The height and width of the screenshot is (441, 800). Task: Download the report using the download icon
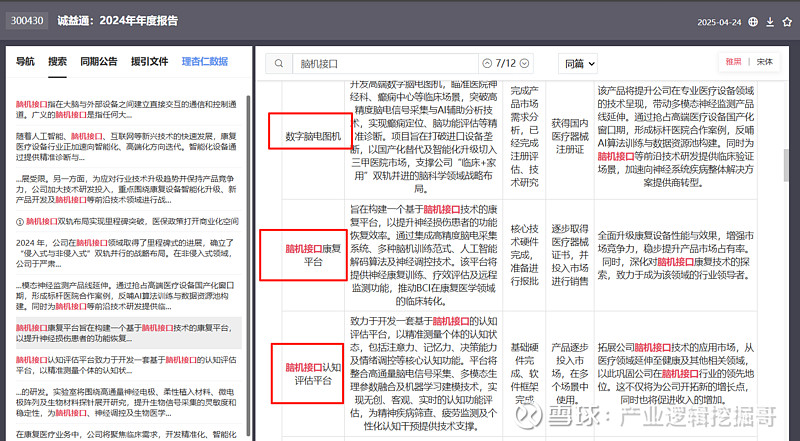coord(770,22)
